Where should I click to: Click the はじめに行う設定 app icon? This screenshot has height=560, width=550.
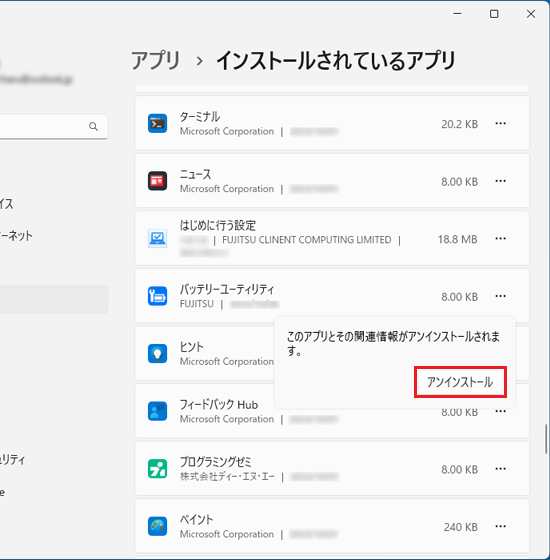click(x=158, y=238)
